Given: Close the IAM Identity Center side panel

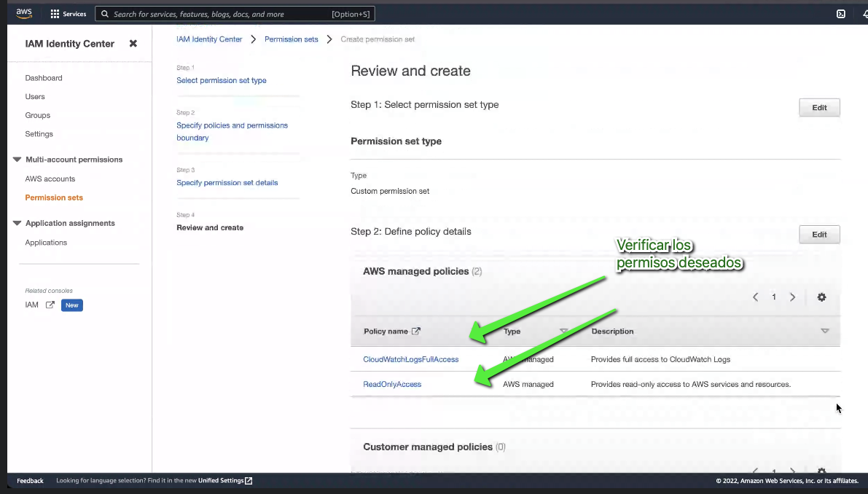Looking at the screenshot, I should pos(133,43).
